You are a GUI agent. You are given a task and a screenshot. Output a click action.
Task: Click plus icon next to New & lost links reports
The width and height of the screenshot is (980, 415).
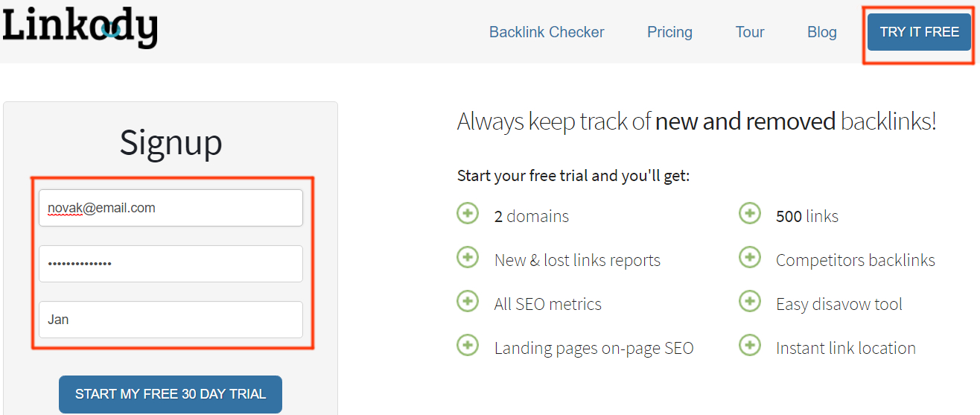coord(468,258)
